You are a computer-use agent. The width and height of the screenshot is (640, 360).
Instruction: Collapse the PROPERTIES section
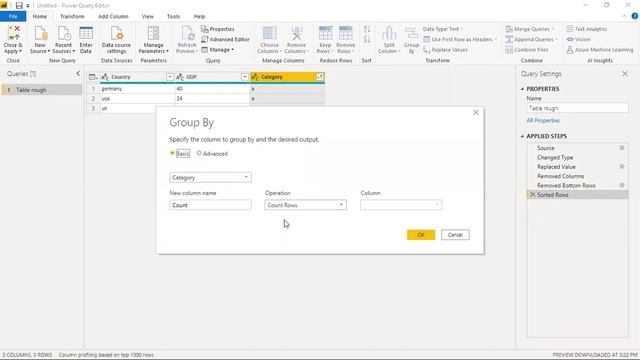click(x=522, y=89)
